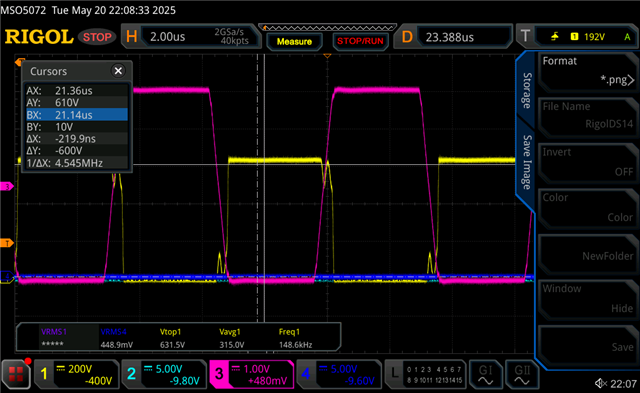
Task: Click the GI waveform generator icon
Action: pyautogui.click(x=485, y=375)
